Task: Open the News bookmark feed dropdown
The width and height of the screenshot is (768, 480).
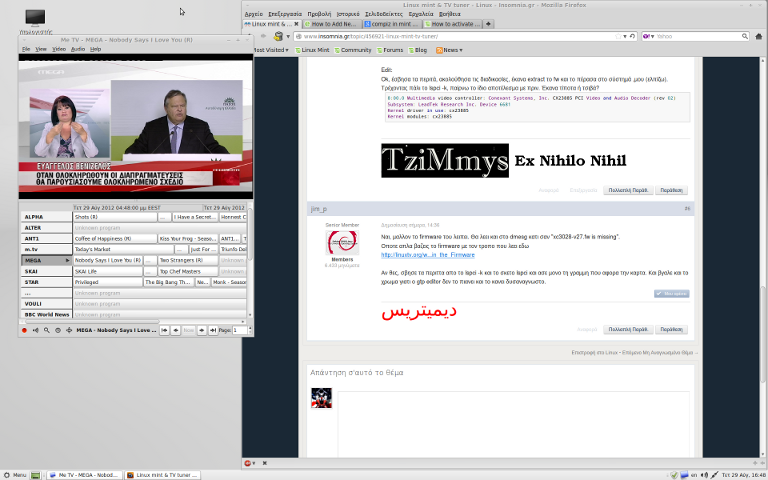Action: click(x=449, y=50)
